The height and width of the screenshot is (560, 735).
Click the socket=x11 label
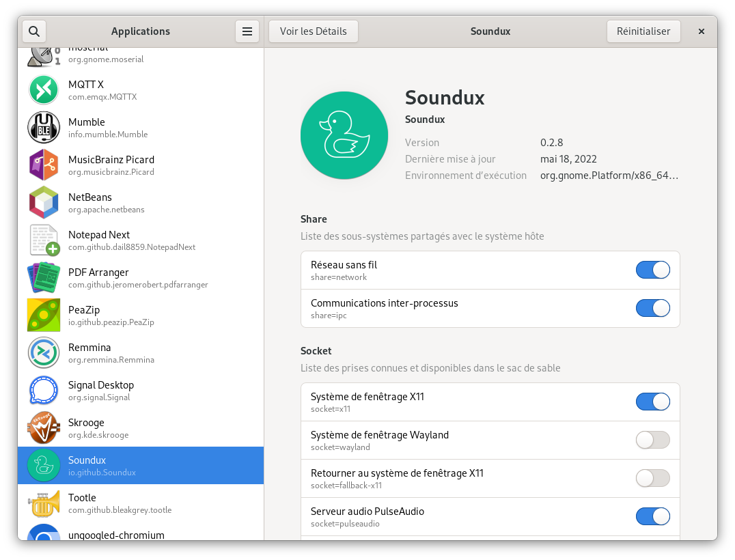pyautogui.click(x=331, y=408)
